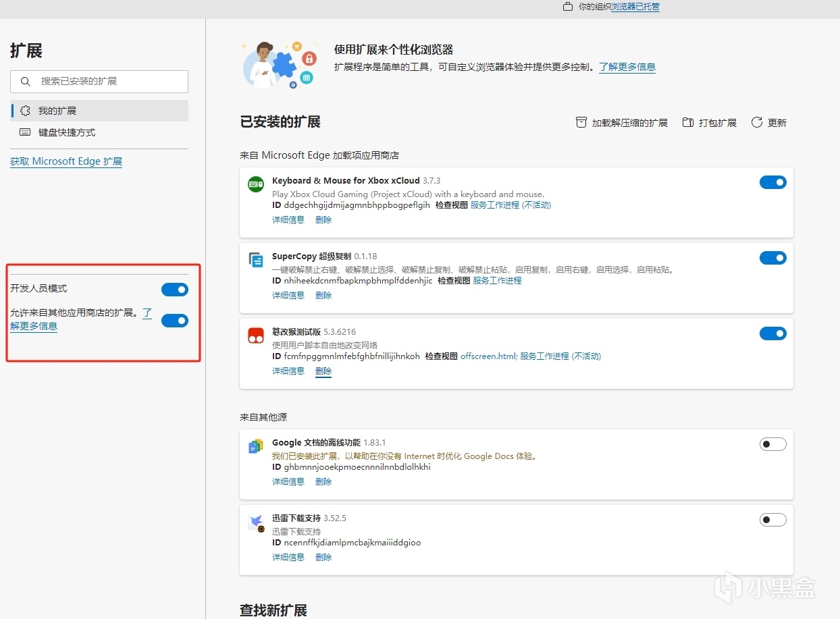Disable the 篡改猴测试版 extension toggle

pyautogui.click(x=773, y=333)
